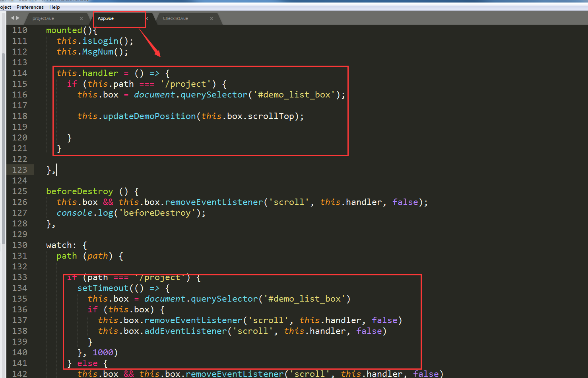Image resolution: width=588 pixels, height=378 pixels.
Task: Click 'watch:' on line 130
Action: (x=61, y=245)
